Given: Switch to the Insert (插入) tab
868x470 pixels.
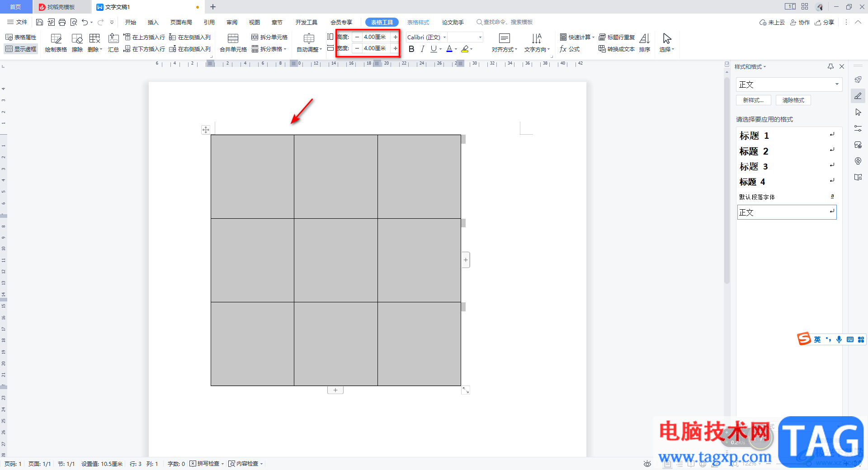Looking at the screenshot, I should click(153, 22).
